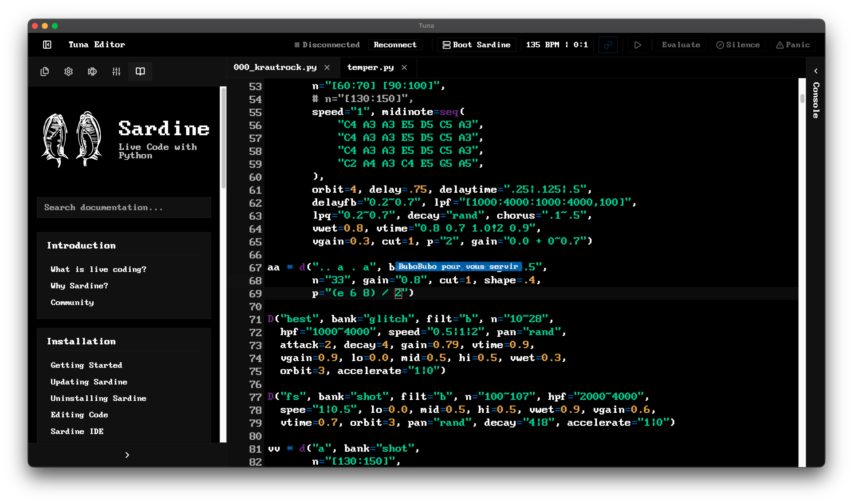Click the Evaluate button
This screenshot has height=504, width=853.
tap(681, 45)
